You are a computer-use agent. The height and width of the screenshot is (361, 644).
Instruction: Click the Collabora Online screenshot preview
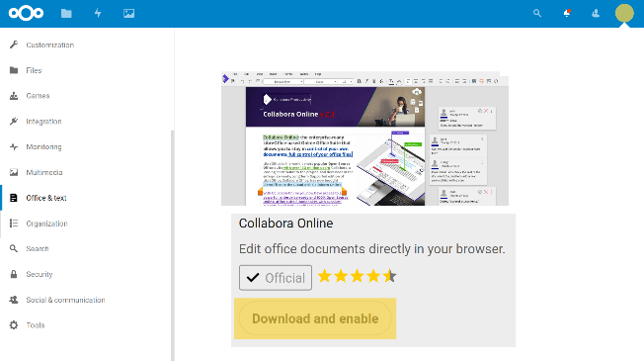click(x=364, y=138)
